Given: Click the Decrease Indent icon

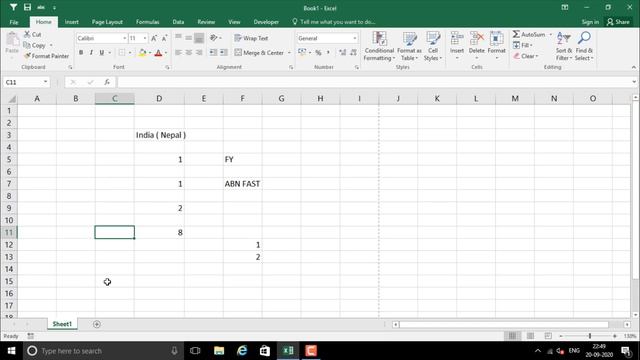Looking at the screenshot, I should pos(213,53).
